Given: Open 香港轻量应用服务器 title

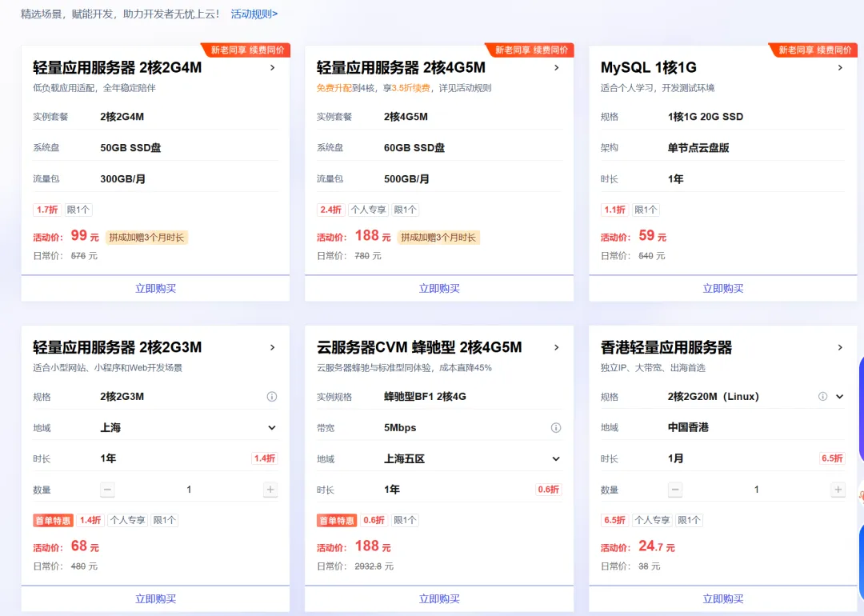Looking at the screenshot, I should coord(666,348).
